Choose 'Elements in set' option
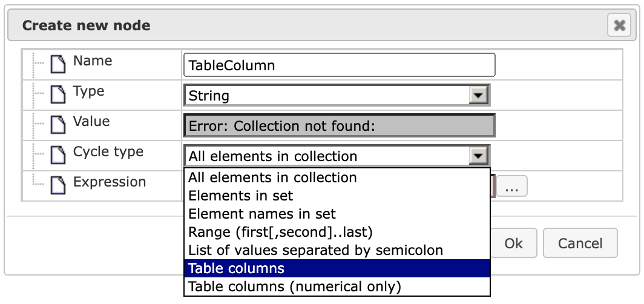This screenshot has height=304, width=644. pyautogui.click(x=337, y=196)
